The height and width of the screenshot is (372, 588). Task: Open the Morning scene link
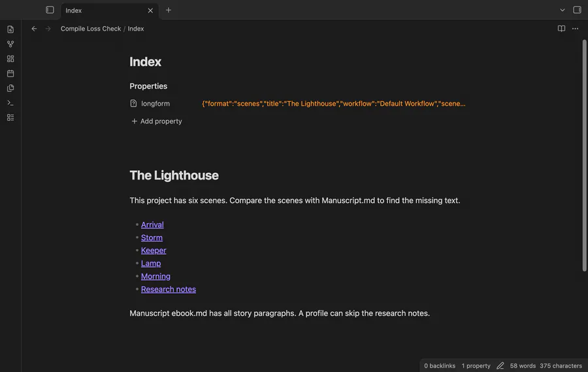coord(155,277)
